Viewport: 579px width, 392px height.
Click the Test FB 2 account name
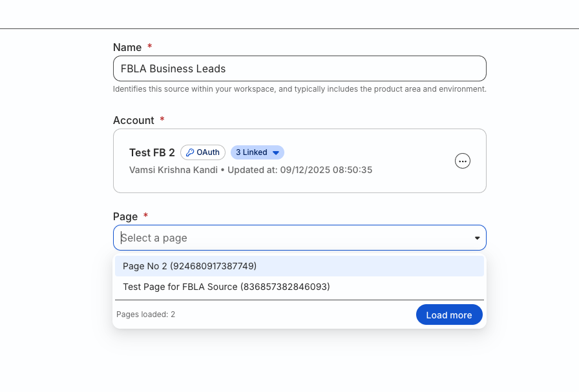pos(152,152)
